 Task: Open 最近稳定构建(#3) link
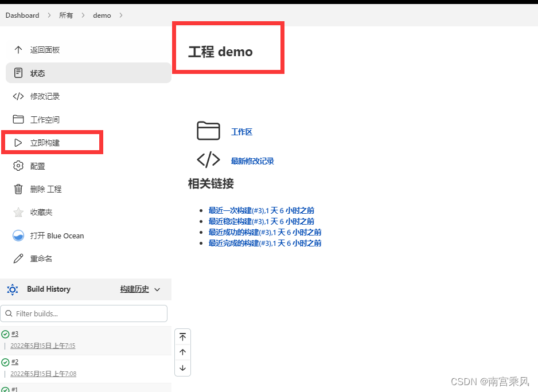point(262,222)
